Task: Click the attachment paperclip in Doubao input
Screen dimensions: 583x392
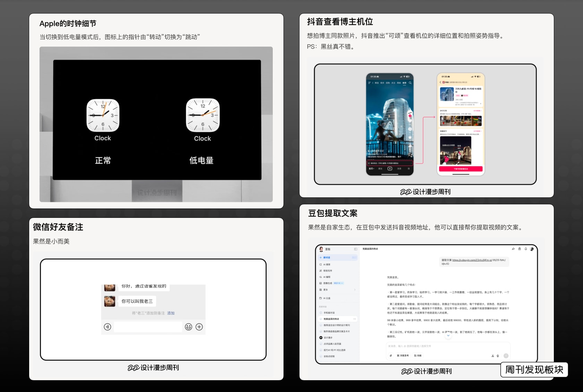Action: tap(391, 356)
